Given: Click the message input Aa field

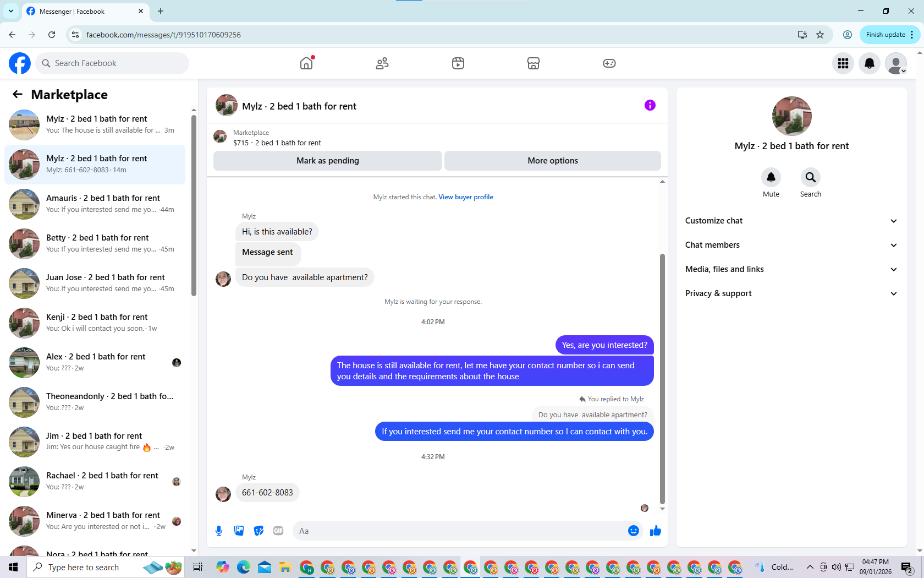Looking at the screenshot, I should [x=459, y=531].
